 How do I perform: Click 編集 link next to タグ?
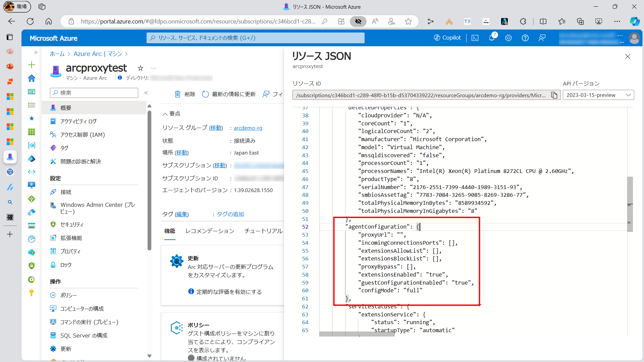click(181, 214)
